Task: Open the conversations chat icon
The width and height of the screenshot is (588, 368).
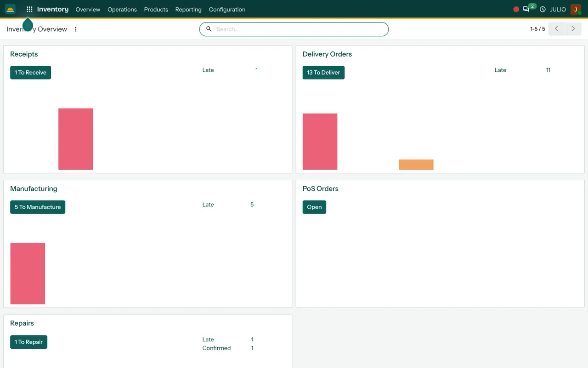Action: tap(526, 9)
